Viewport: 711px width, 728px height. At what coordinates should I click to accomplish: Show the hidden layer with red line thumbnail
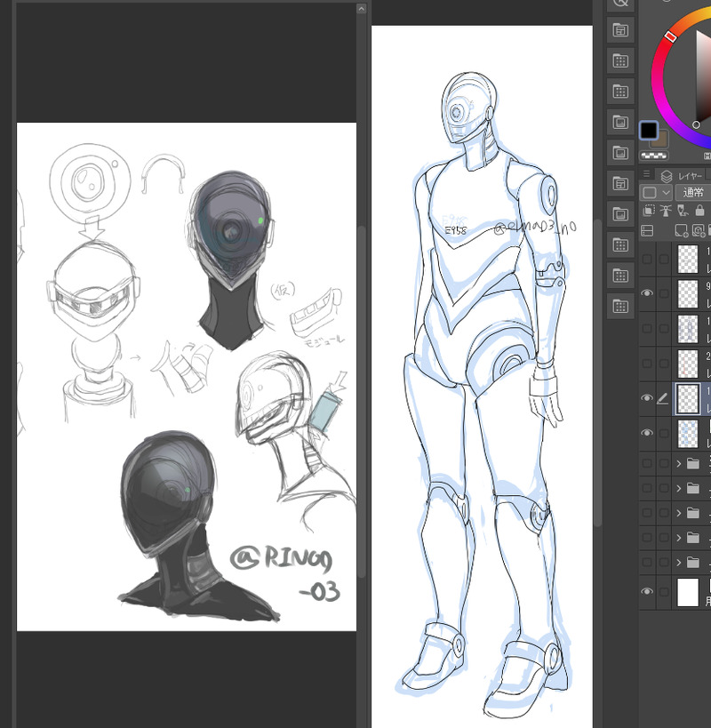coord(647,363)
